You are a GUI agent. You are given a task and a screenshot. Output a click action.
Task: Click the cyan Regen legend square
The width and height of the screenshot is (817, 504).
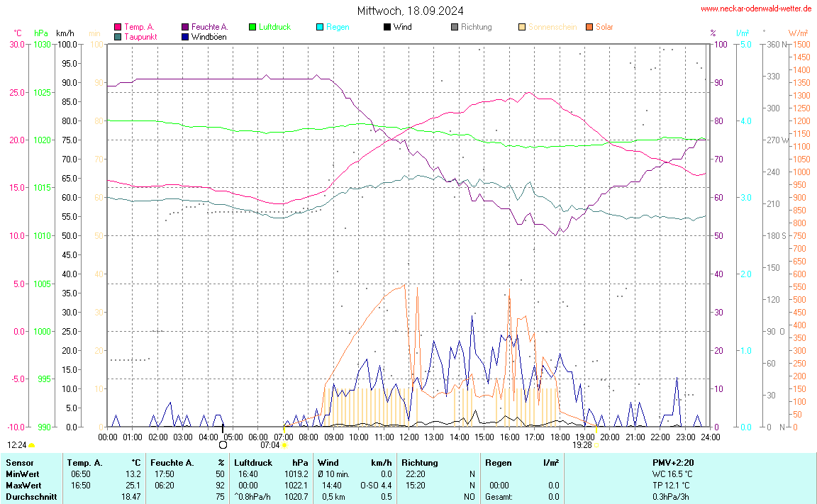320,27
